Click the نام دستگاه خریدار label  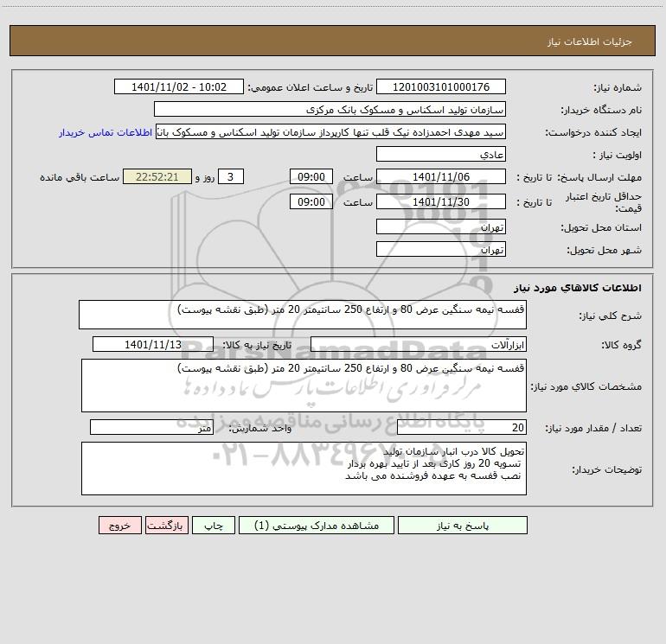pyautogui.click(x=601, y=111)
